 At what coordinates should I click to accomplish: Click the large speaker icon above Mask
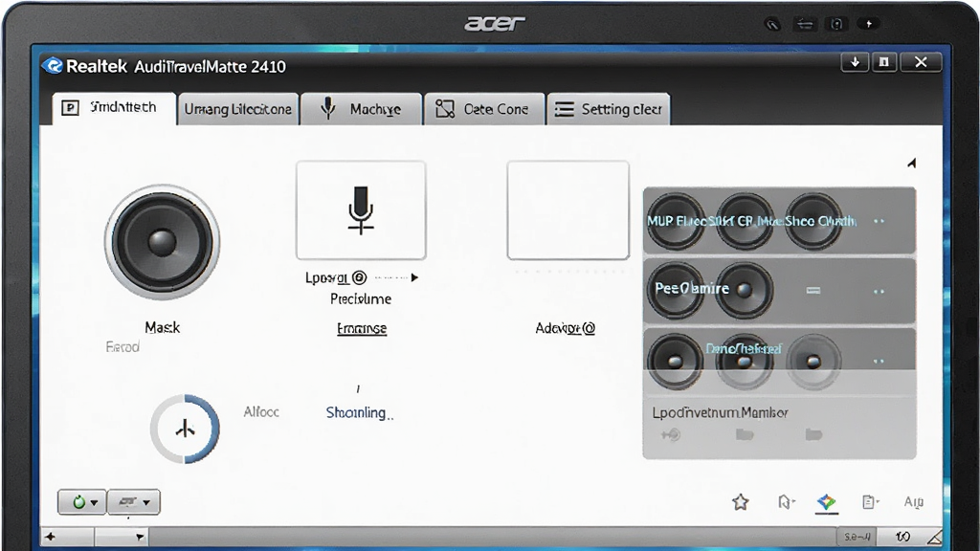pos(162,242)
